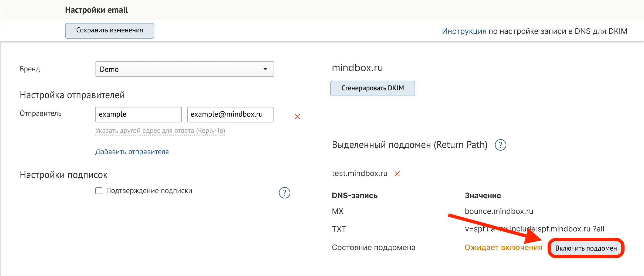
Task: Click Указать другой адрес для ответа (Reply-To)
Action: 160,131
